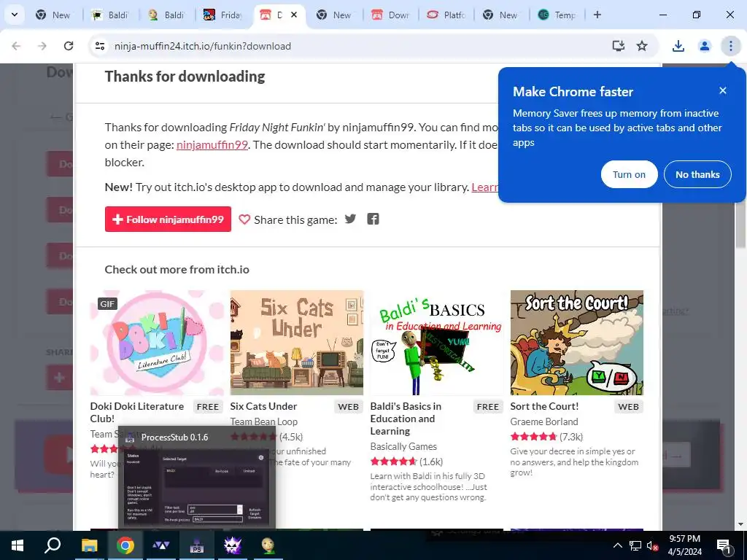Screen dimensions: 747x560
Task: Switch to the Temp tab
Action: coord(557,15)
